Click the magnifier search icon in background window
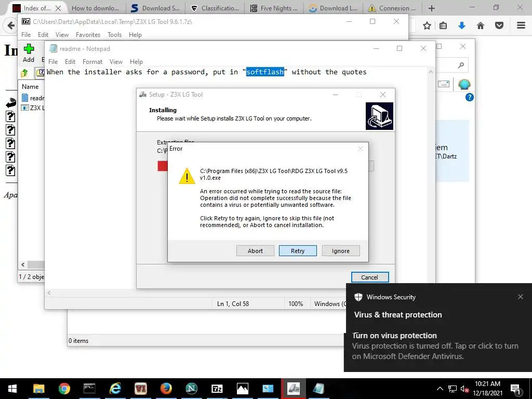The height and width of the screenshot is (399, 532). (x=461, y=65)
